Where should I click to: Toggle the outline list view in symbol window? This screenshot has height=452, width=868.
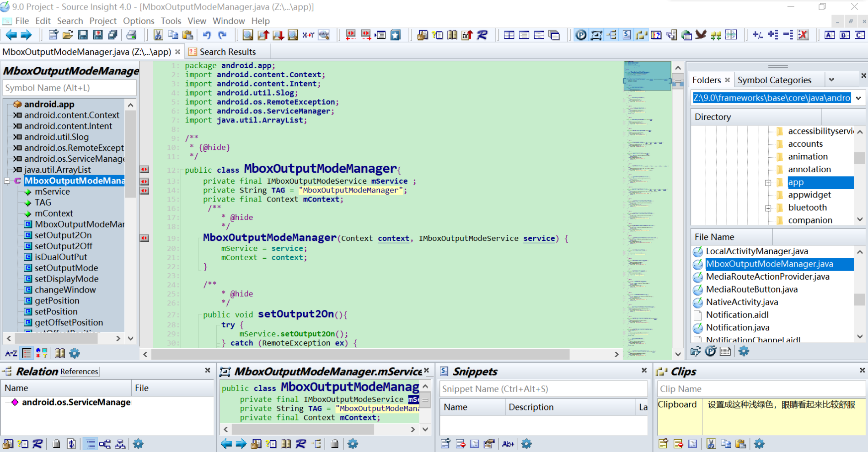click(27, 353)
